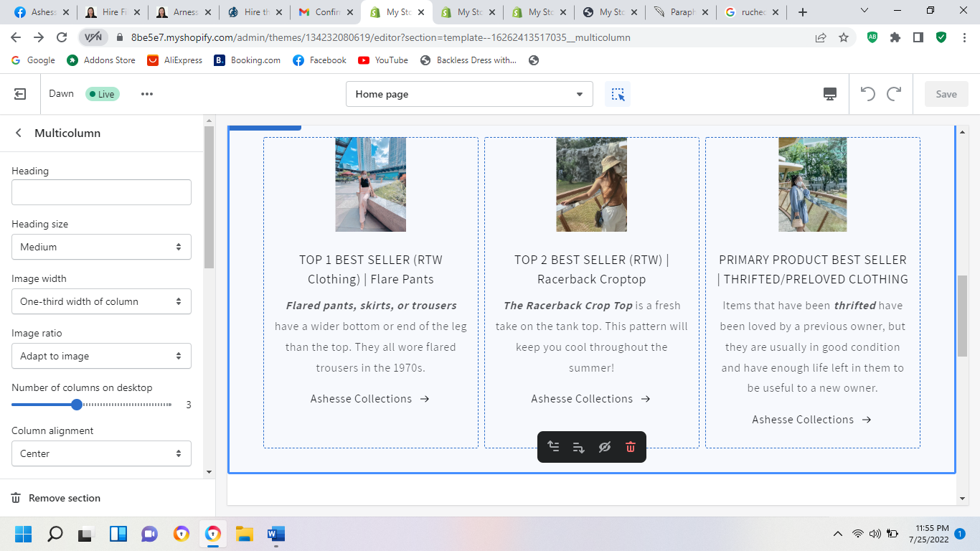The image size is (980, 551).
Task: Exit the Shopify theme editor
Action: coord(20,94)
